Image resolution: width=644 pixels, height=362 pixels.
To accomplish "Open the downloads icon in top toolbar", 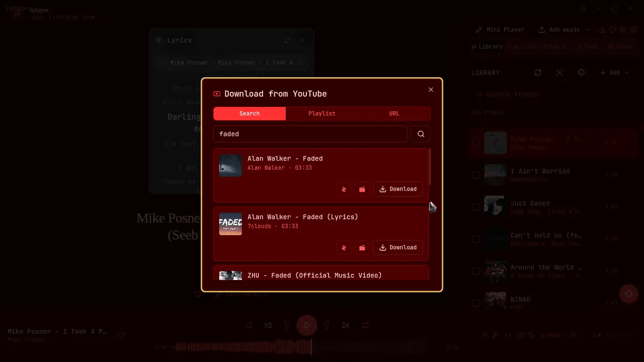I will coord(603,30).
